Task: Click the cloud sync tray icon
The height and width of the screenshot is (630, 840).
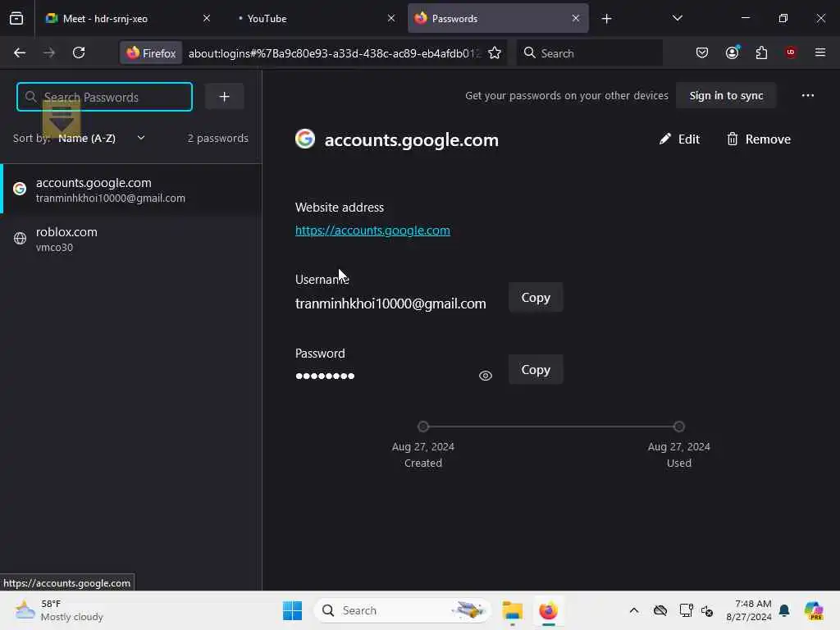Action: pos(660,610)
